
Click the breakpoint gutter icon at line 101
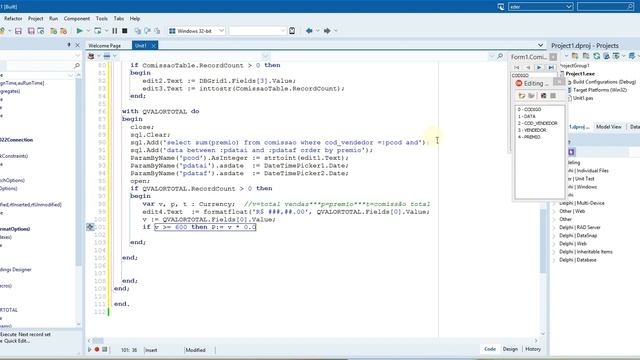[90, 227]
